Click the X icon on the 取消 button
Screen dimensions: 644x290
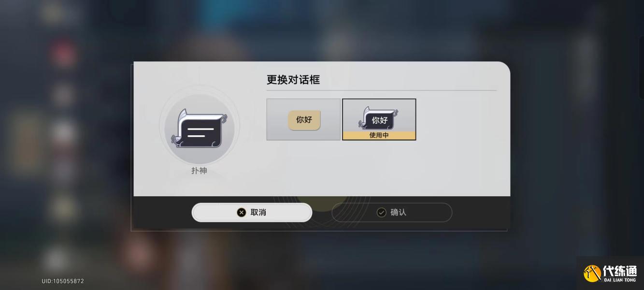[241, 212]
